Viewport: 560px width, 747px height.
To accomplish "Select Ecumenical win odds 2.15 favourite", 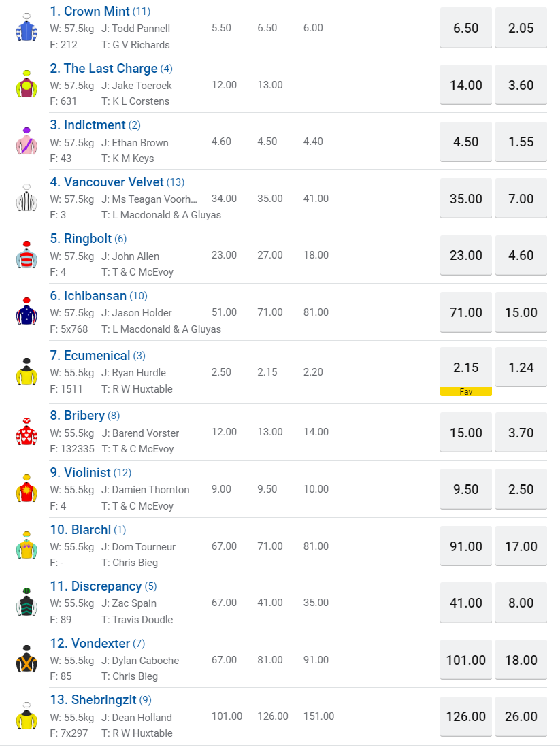I will [x=466, y=368].
